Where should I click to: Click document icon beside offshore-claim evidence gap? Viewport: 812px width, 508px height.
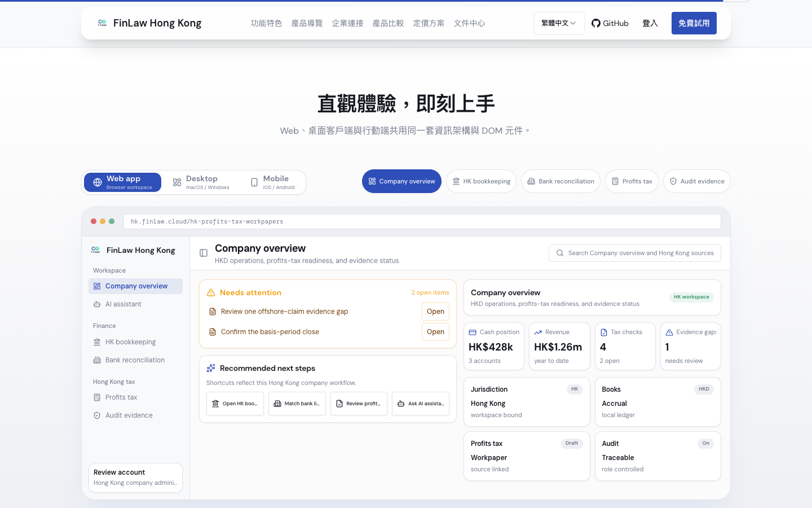coord(213,312)
